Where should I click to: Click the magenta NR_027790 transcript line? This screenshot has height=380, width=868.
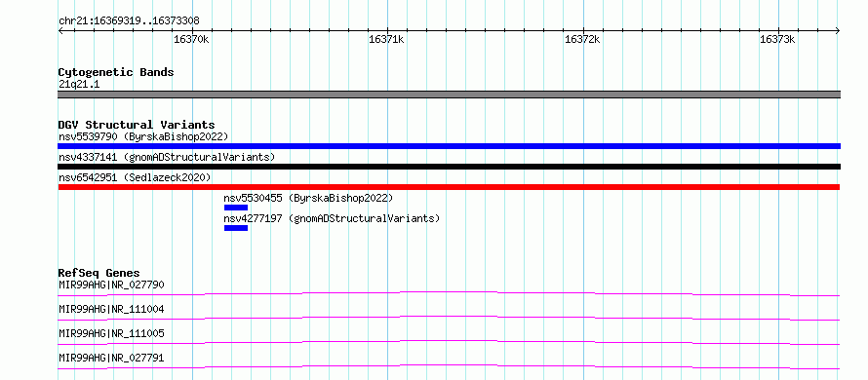coord(449,293)
